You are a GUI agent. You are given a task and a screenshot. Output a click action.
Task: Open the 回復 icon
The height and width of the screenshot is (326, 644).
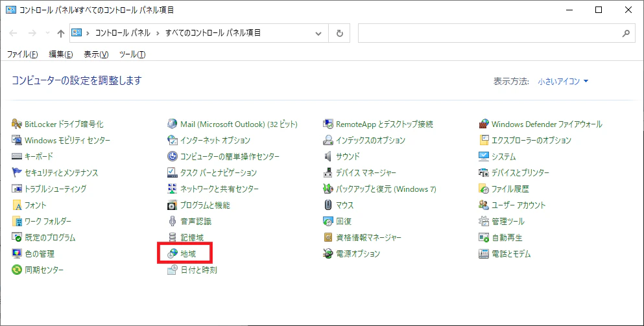pos(328,221)
